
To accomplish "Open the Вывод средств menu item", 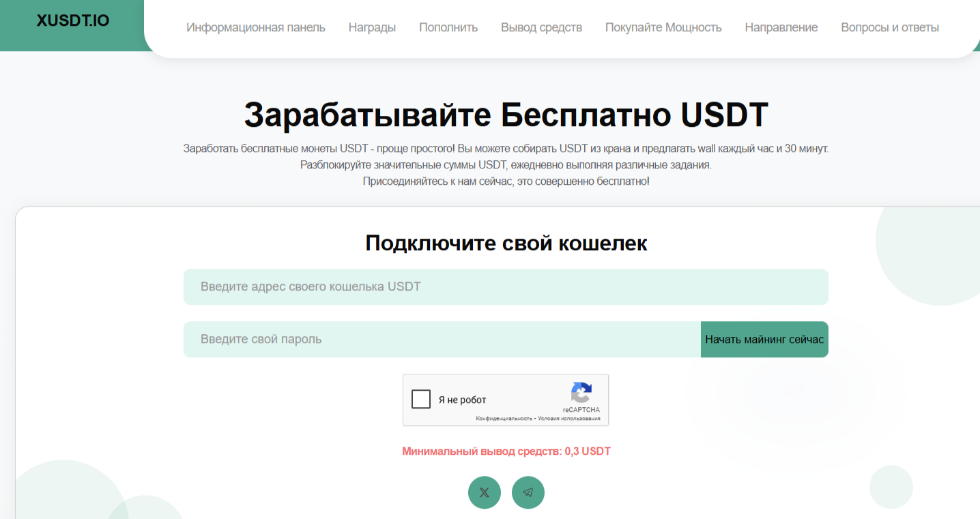I will click(x=542, y=28).
